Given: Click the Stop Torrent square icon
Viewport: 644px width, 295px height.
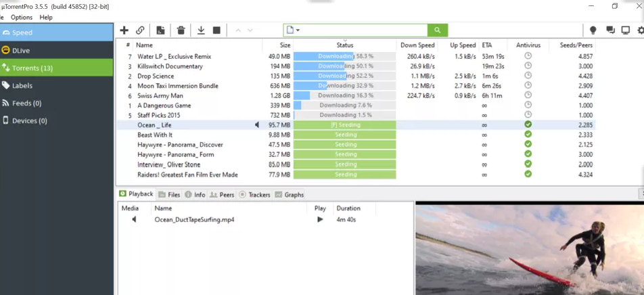Looking at the screenshot, I should coord(216,30).
